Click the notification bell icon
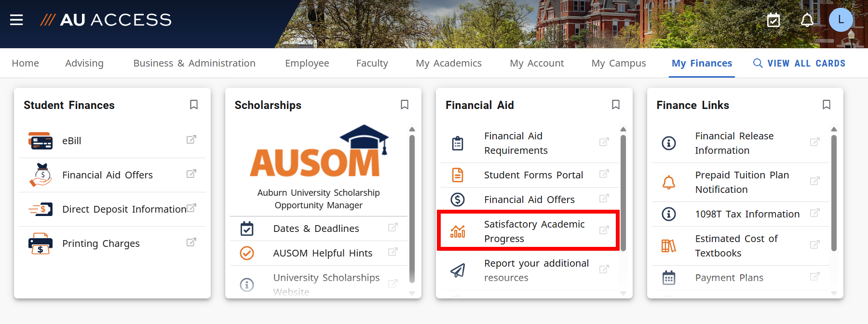 point(806,20)
